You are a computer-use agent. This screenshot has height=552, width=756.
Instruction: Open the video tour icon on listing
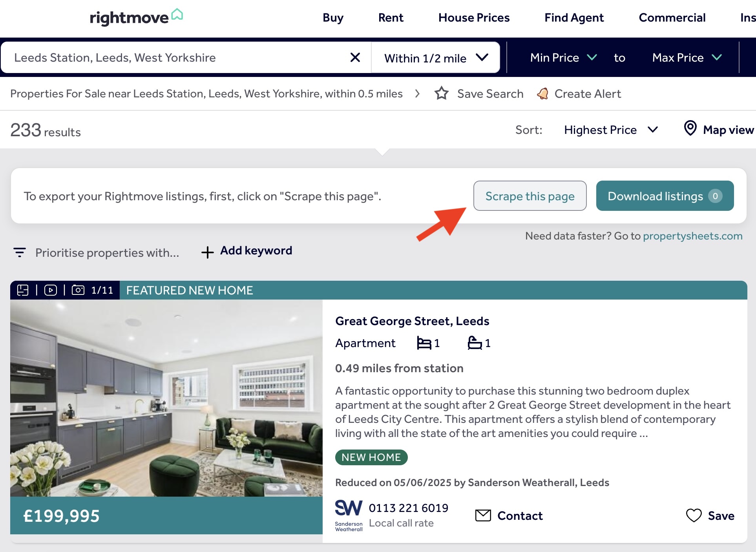click(51, 290)
